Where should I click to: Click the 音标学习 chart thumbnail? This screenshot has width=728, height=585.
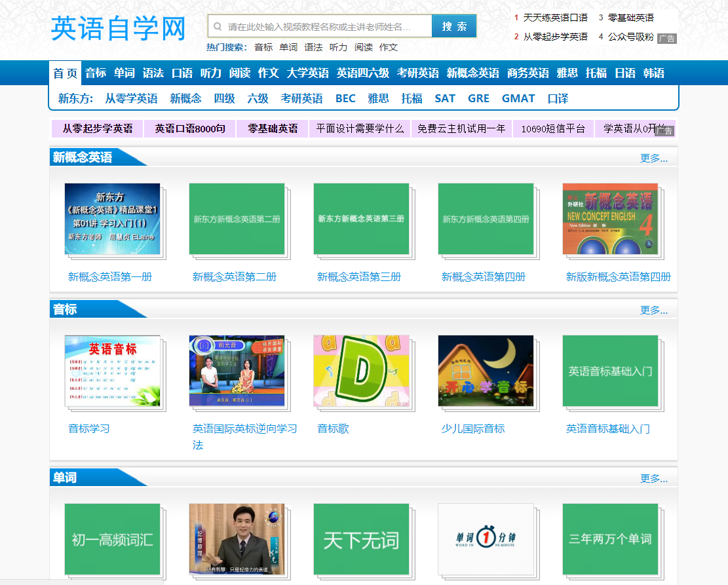(x=113, y=371)
